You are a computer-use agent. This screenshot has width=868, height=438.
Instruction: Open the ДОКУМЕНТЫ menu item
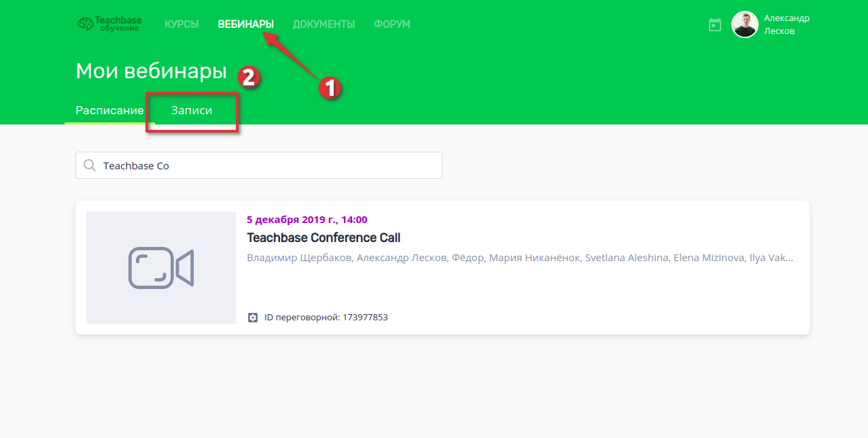[x=324, y=24]
